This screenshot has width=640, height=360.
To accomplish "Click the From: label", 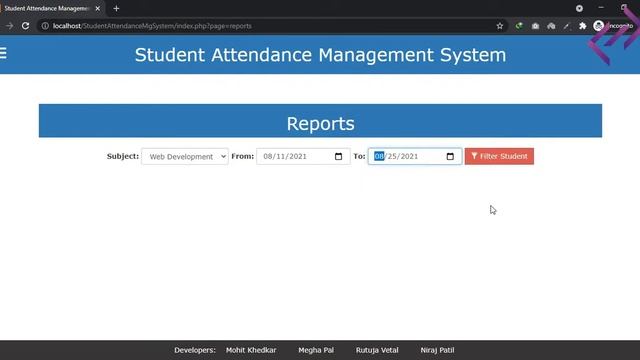I will click(242, 156).
